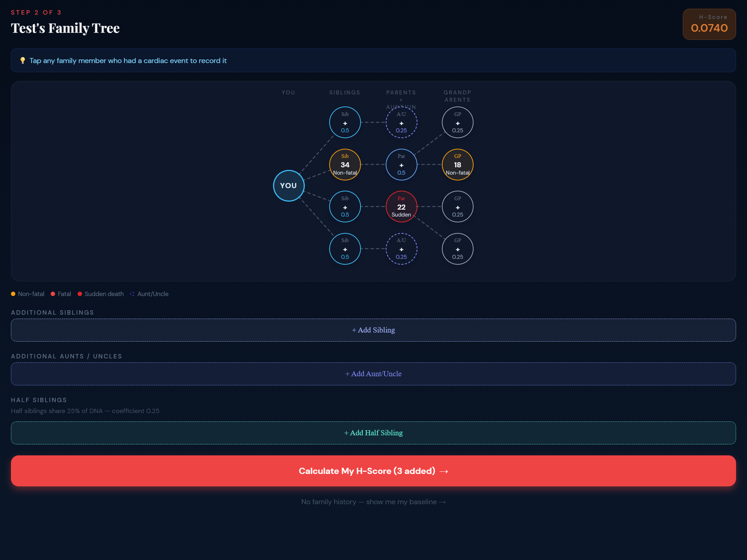Open the Sib node with age 34 Non-fatal
The height and width of the screenshot is (560, 747).
click(345, 165)
